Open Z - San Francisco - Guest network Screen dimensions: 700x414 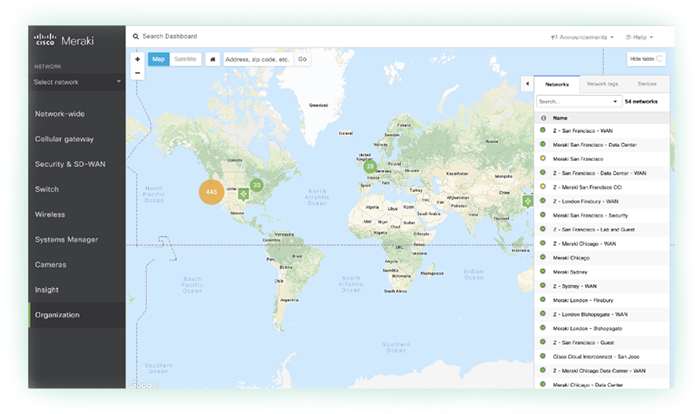coord(583,343)
